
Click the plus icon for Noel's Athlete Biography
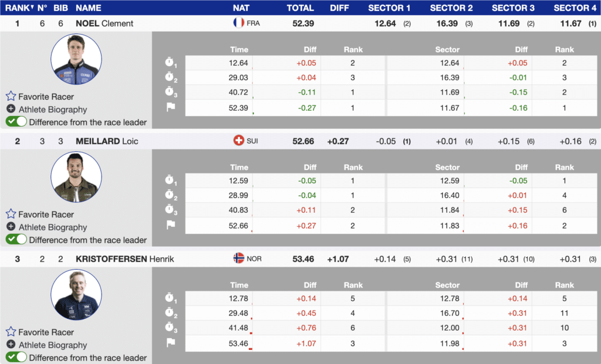[11, 109]
